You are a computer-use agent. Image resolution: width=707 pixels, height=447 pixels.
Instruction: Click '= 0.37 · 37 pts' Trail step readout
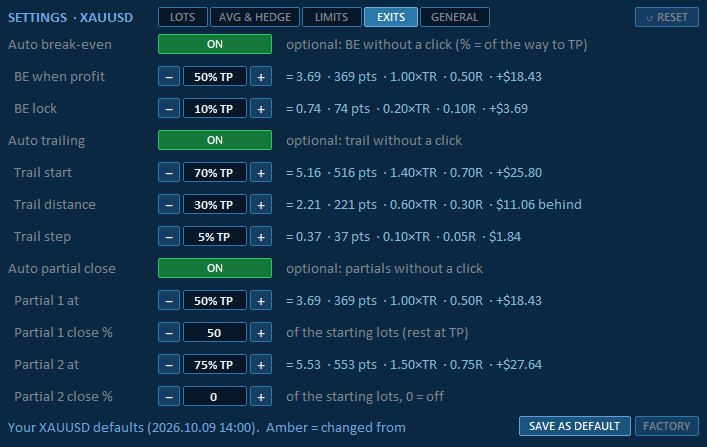328,236
